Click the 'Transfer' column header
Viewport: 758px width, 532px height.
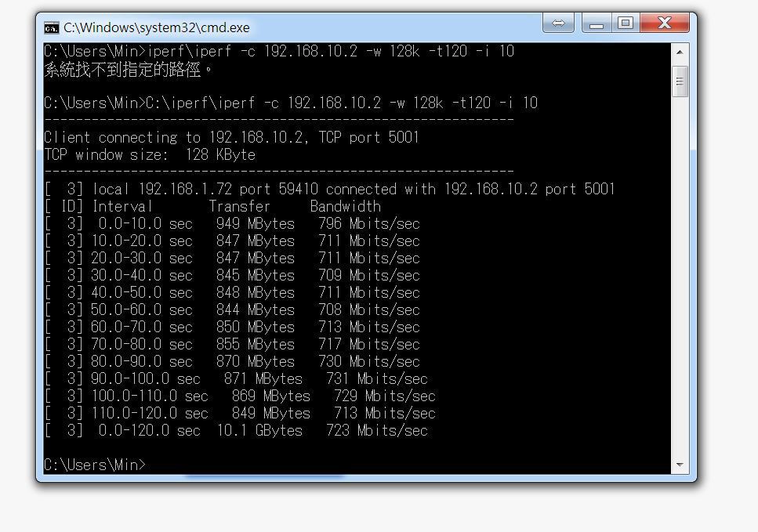(239, 207)
